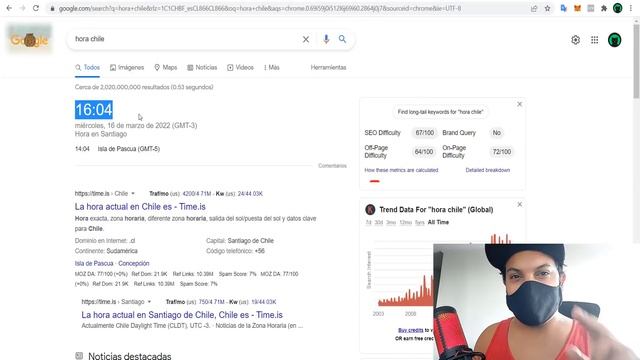Viewport: 640px width, 360px height.
Task: Open the Google apps grid icon
Action: pyautogui.click(x=595, y=40)
